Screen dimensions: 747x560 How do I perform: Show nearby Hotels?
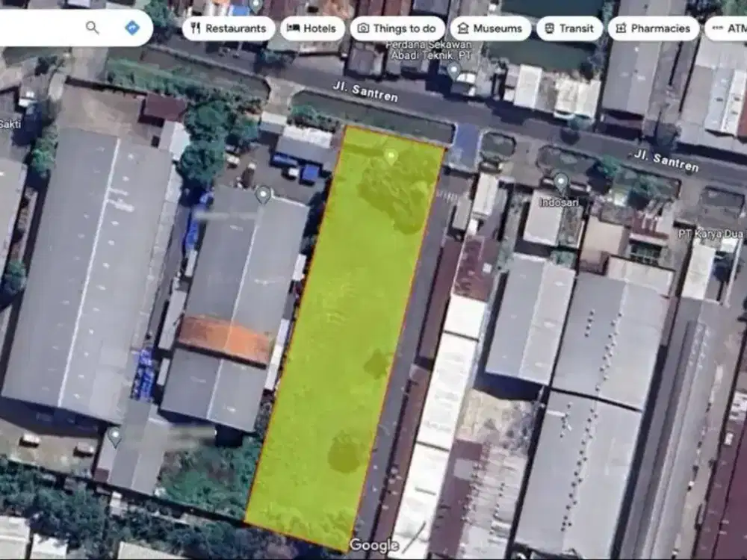(312, 28)
